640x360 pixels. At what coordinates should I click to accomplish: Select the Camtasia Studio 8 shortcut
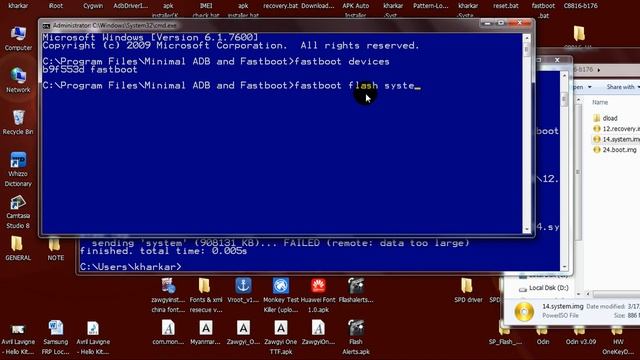pos(18,212)
